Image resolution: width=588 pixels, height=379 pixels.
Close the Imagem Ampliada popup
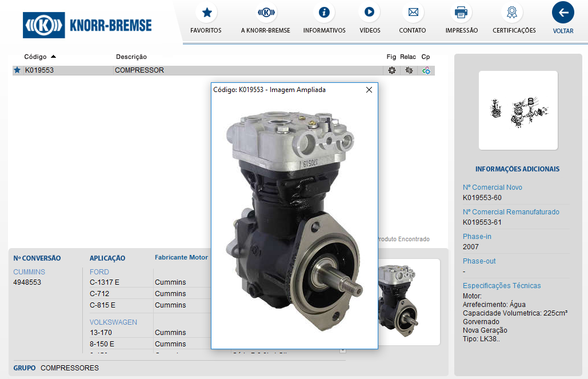point(369,90)
